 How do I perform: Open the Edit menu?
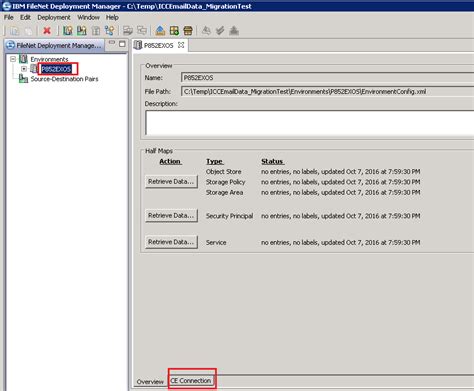point(25,17)
